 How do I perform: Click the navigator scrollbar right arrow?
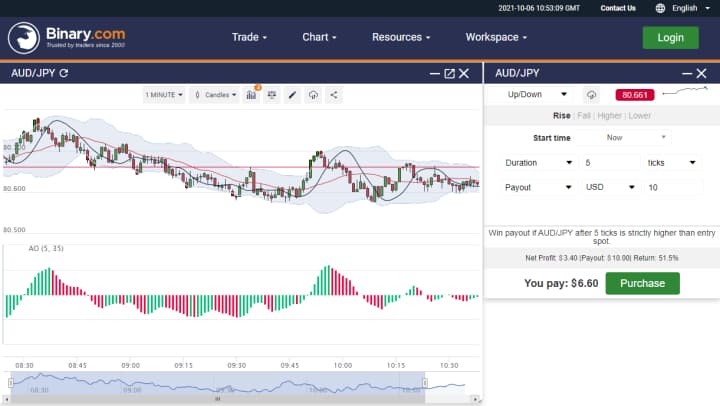(475, 399)
